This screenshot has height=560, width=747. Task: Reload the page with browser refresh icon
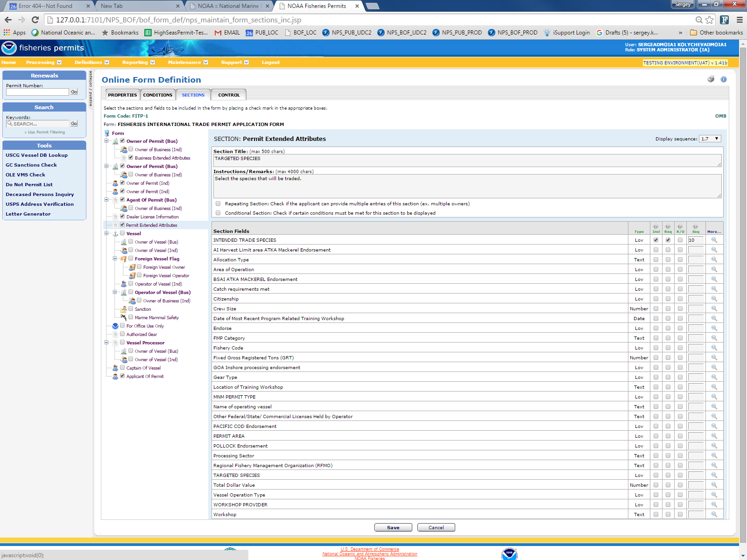[35, 20]
